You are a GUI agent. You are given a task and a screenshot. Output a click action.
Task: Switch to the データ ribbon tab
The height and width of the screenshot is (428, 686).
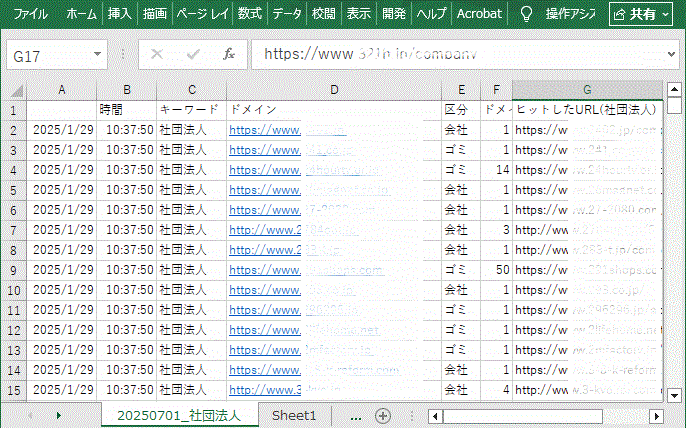pyautogui.click(x=287, y=14)
